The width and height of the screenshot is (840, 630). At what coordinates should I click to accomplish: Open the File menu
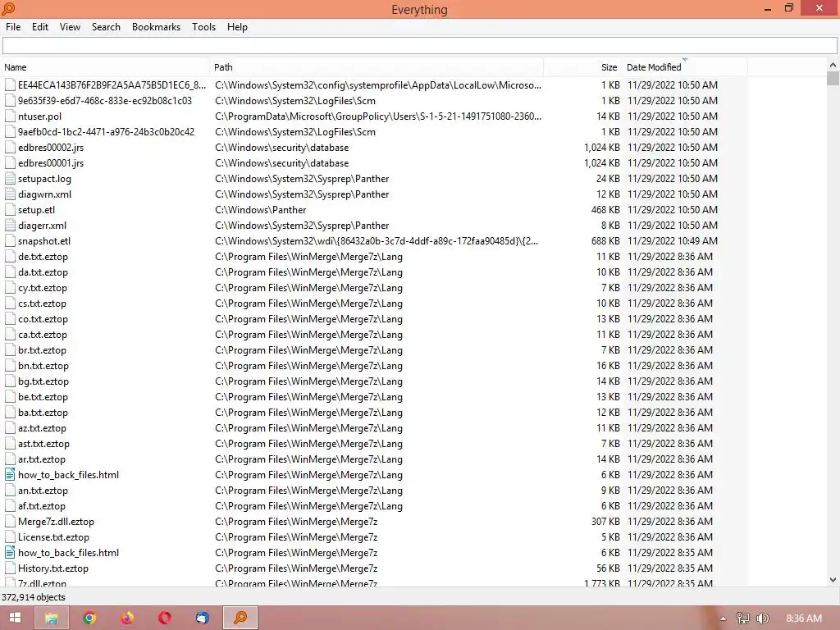tap(13, 27)
